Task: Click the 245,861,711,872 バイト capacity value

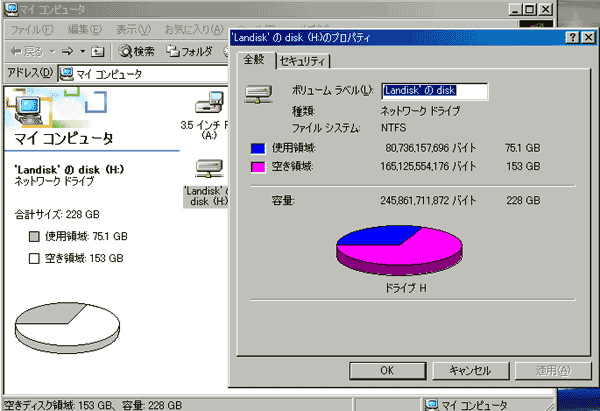Action: click(x=428, y=201)
